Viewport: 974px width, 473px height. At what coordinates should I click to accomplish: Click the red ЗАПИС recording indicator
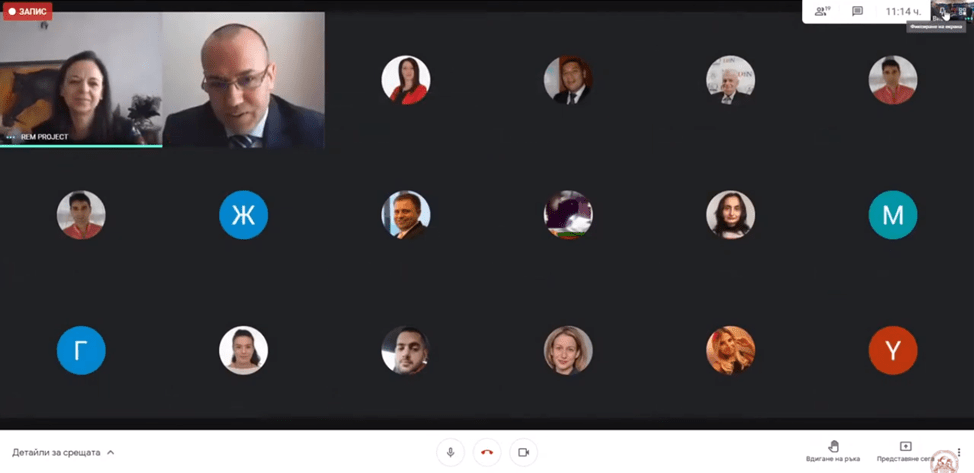pyautogui.click(x=27, y=11)
